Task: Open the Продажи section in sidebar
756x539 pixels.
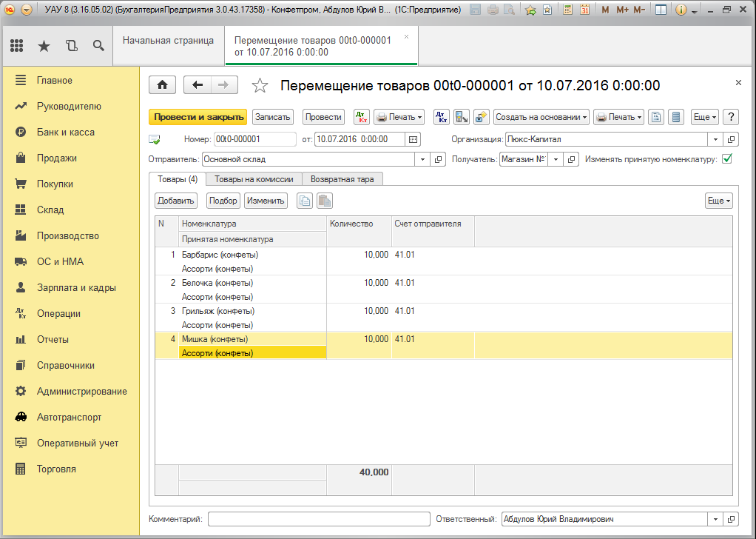Action: (57, 158)
